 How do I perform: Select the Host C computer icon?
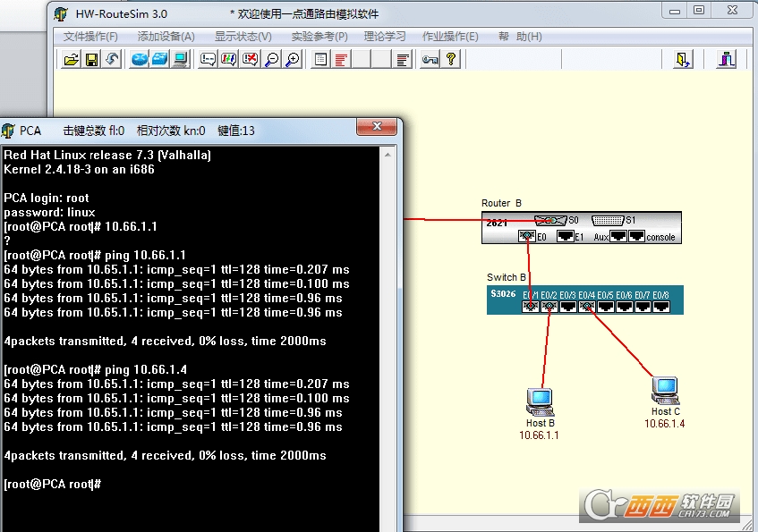pos(665,391)
